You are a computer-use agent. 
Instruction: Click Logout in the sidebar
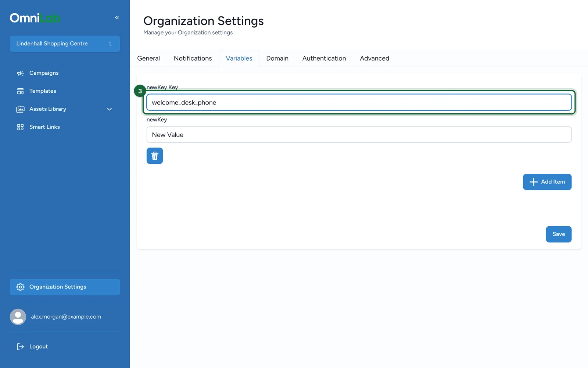click(x=65, y=347)
